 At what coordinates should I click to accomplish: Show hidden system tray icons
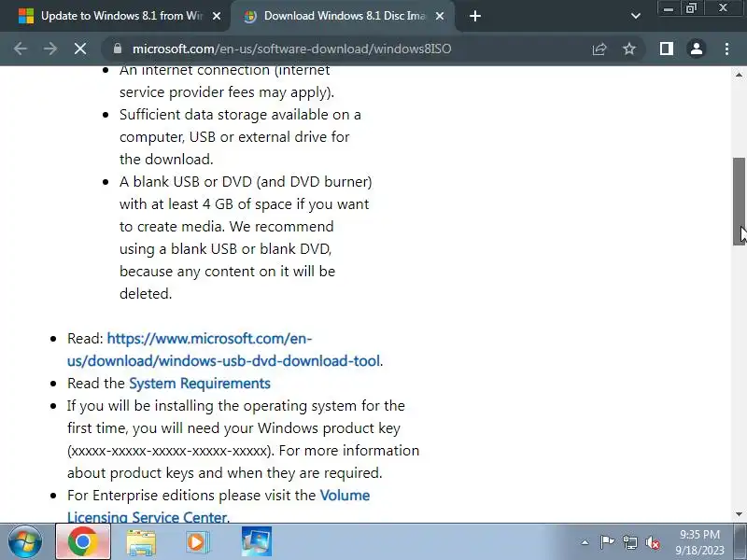point(585,542)
